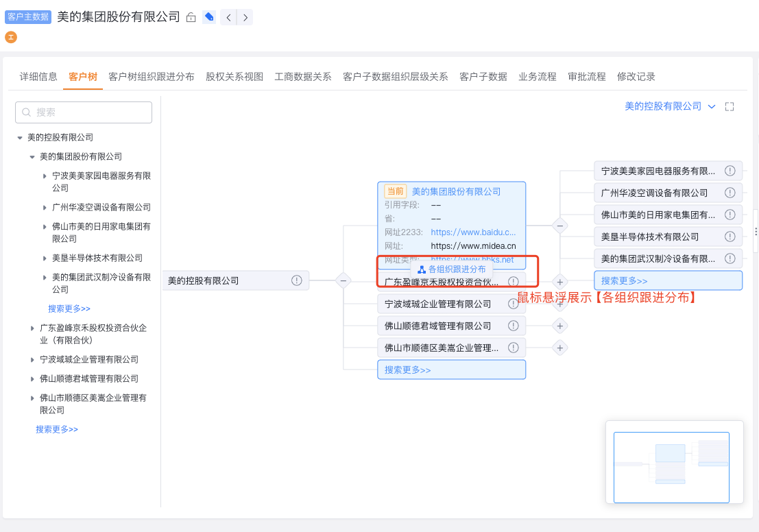Click info icon on 美的控股有限公司 graph node
The image size is (759, 532).
297,281
